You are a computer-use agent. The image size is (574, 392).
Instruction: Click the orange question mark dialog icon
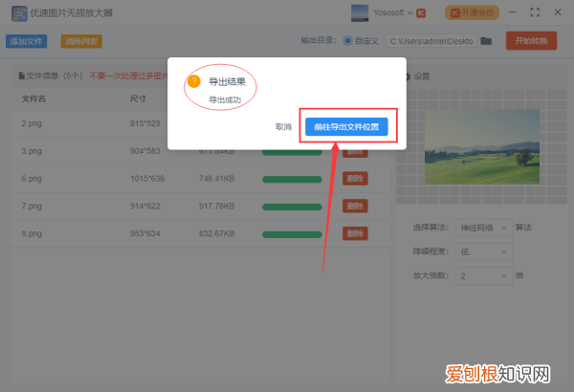tap(193, 81)
